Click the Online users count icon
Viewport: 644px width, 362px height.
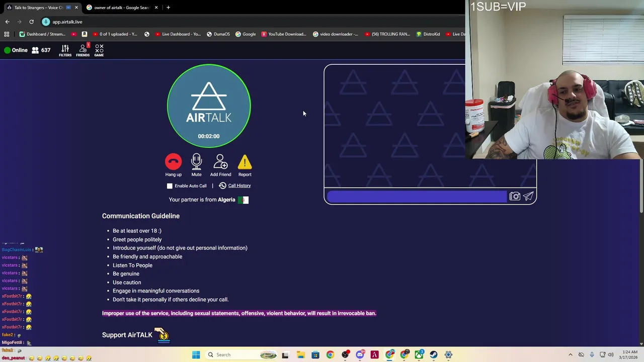(x=41, y=50)
